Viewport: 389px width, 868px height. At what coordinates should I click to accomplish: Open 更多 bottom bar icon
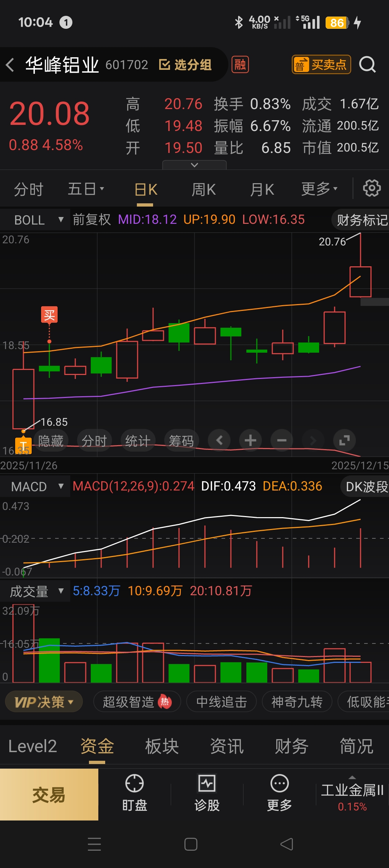coord(280,794)
